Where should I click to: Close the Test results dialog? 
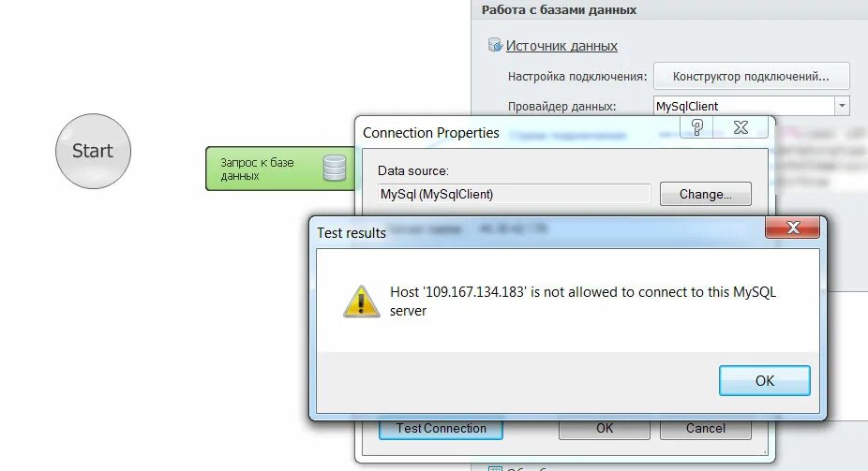(793, 228)
